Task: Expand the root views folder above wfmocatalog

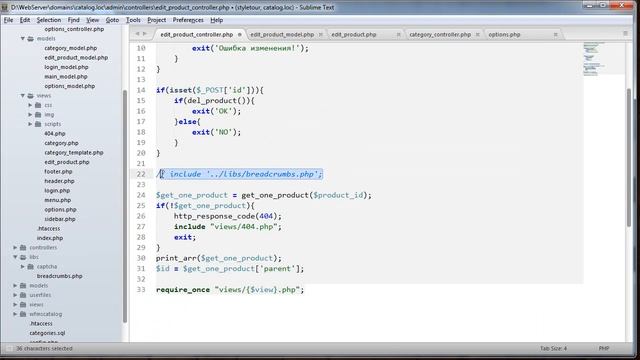Action: [15, 304]
